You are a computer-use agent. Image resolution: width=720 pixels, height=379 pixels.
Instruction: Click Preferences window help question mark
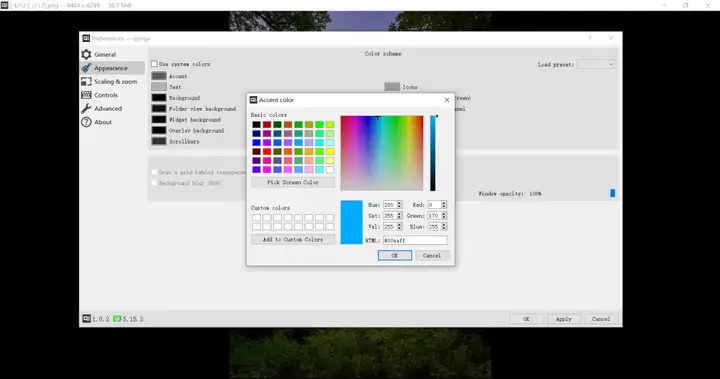click(590, 38)
